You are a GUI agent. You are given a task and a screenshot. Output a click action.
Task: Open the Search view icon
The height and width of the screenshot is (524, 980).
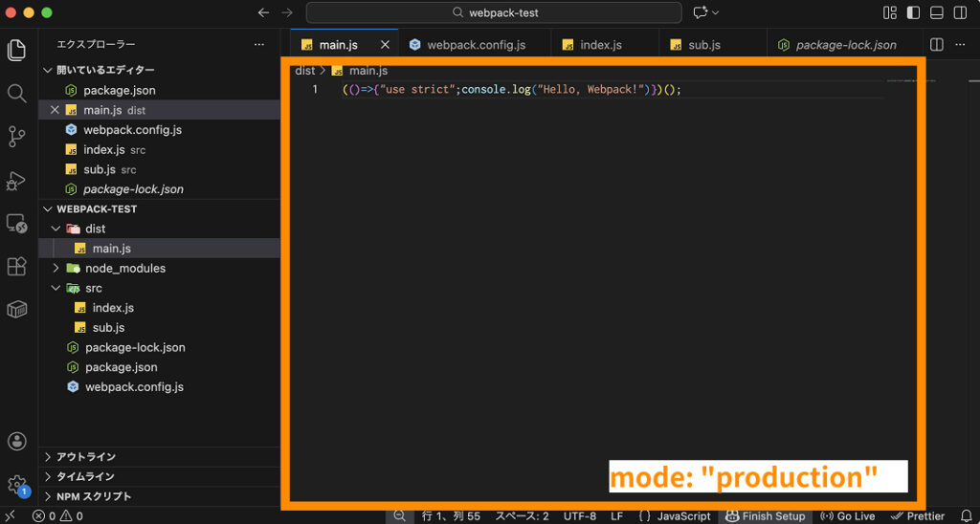point(16,94)
